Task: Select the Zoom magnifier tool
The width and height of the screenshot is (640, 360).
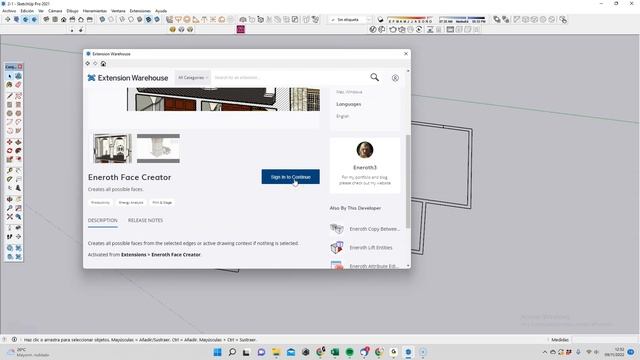Action: tap(9, 208)
